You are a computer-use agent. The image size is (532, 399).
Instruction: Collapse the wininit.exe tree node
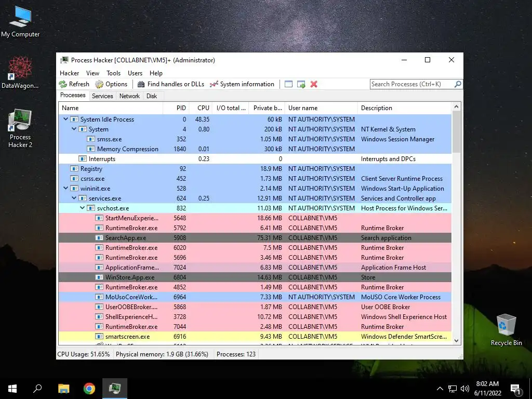click(66, 188)
